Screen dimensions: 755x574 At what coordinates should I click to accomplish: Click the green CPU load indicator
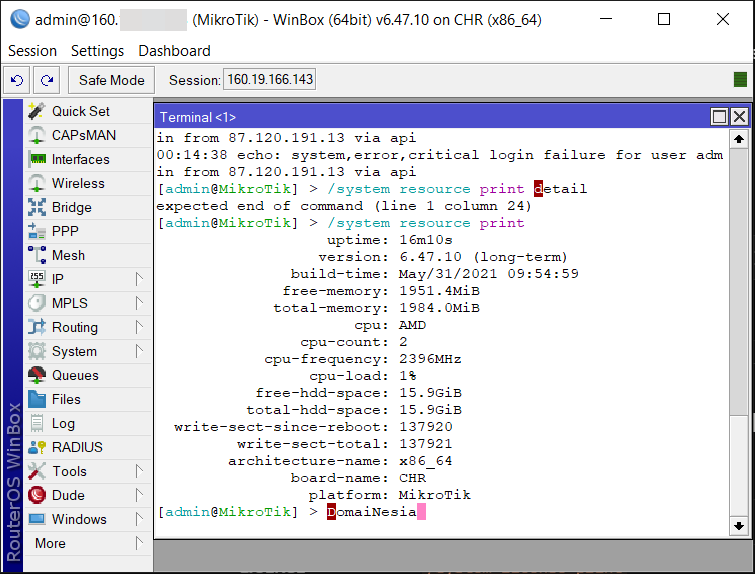(740, 79)
